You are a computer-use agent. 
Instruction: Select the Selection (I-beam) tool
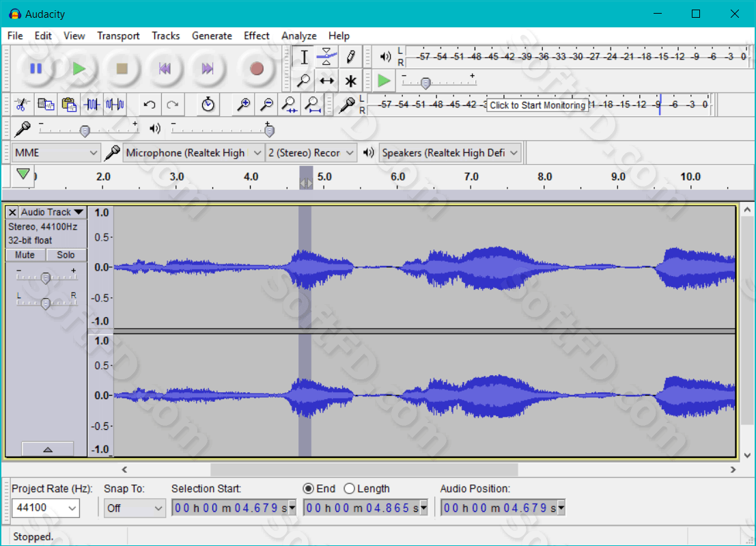coord(304,57)
